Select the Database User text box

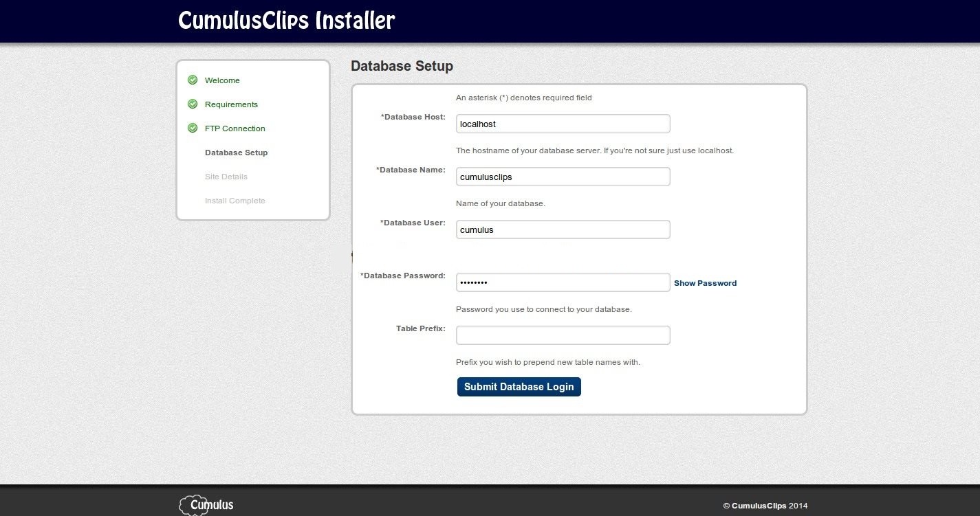[563, 229]
